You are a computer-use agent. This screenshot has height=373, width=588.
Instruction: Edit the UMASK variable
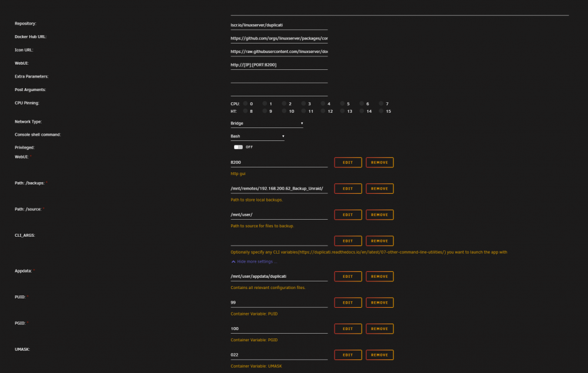point(348,355)
